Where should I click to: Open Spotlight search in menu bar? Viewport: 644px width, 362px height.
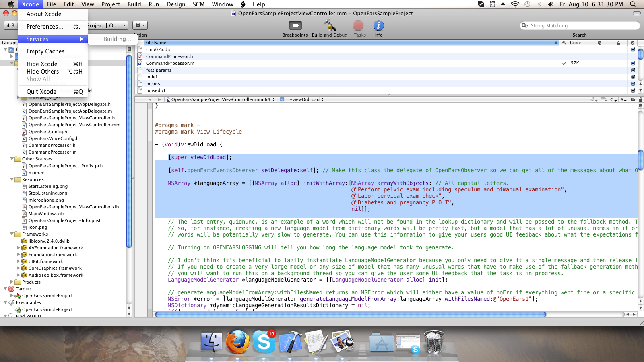pos(633,4)
